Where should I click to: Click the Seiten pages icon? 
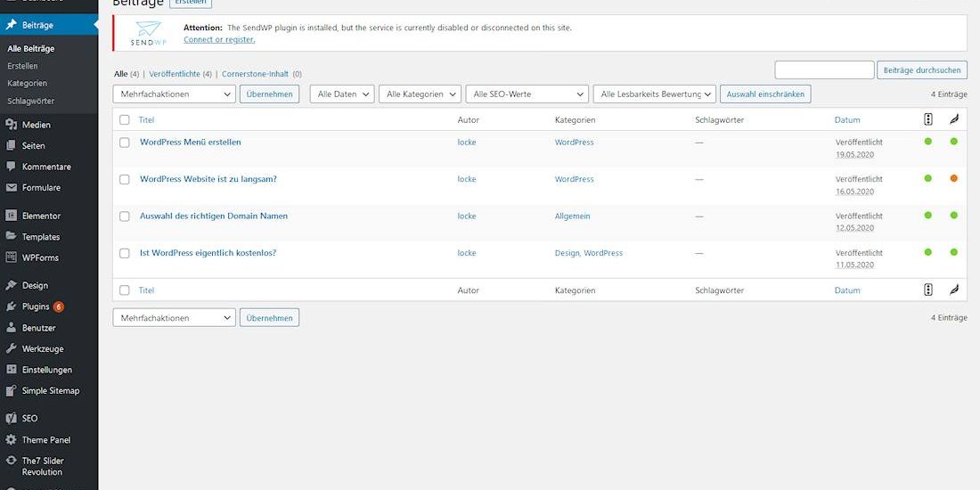tap(11, 145)
